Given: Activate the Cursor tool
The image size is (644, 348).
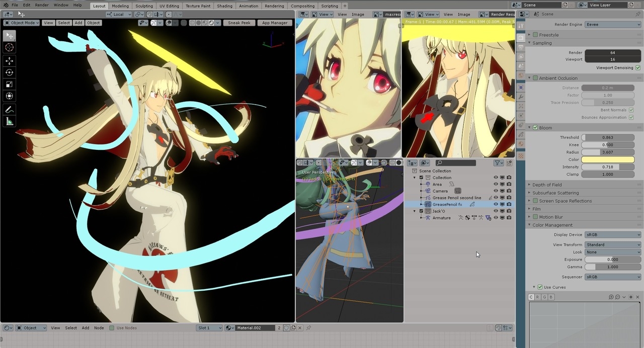Looking at the screenshot, I should (x=9, y=47).
